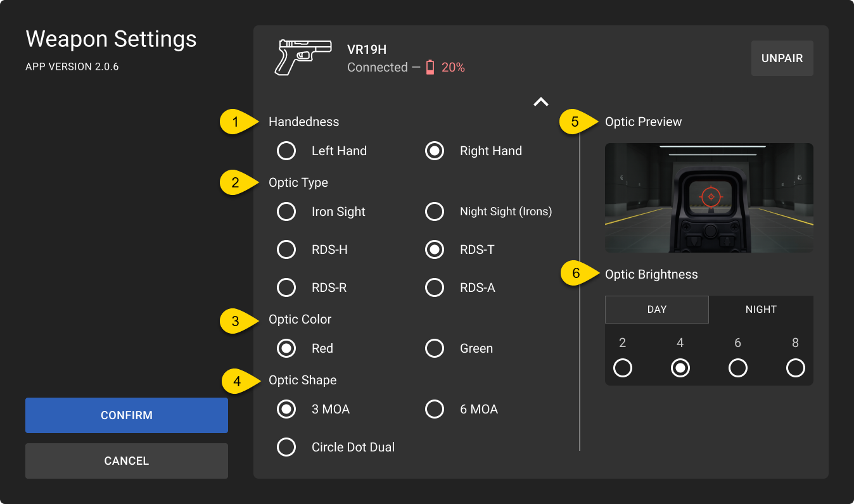Set optic brightness level to 8
This screenshot has width=854, height=504.
pyautogui.click(x=795, y=368)
